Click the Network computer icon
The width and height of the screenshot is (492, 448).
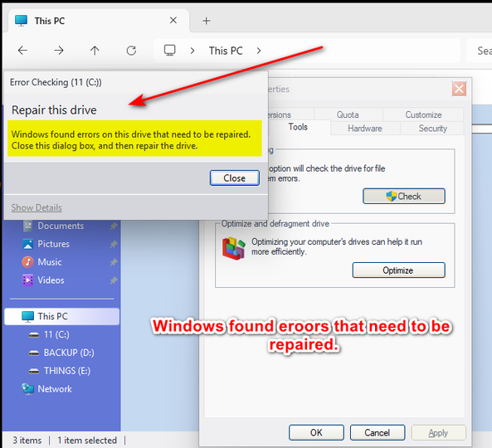pyautogui.click(x=27, y=389)
